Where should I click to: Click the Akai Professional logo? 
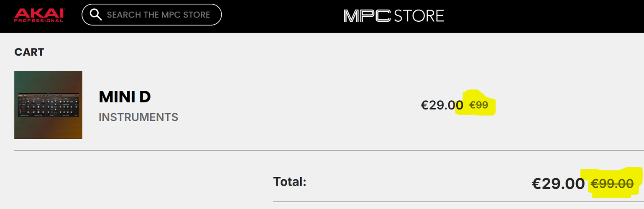(x=39, y=15)
